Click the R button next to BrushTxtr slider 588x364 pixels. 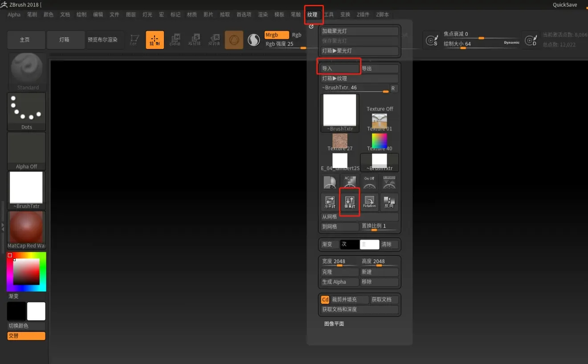point(393,89)
